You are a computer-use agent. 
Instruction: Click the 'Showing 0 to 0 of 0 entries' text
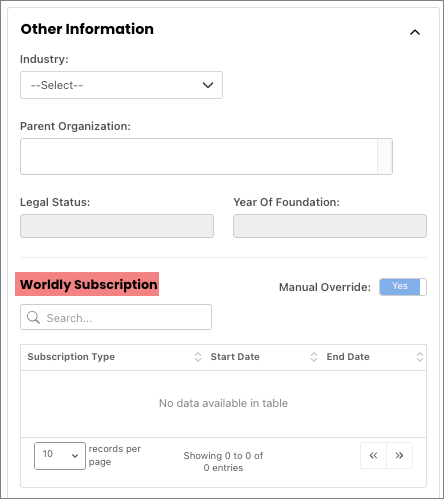[x=223, y=462]
